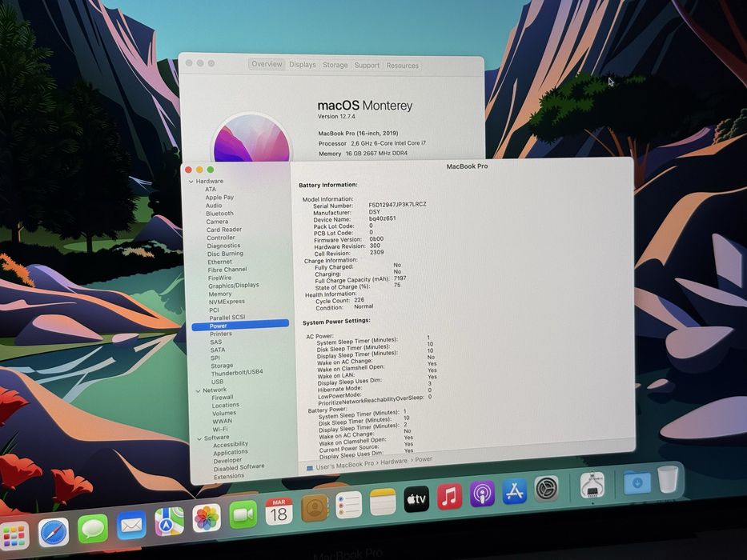Screen dimensions: 747x560
Task: Open App Store from the Dock
Action: click(x=515, y=491)
